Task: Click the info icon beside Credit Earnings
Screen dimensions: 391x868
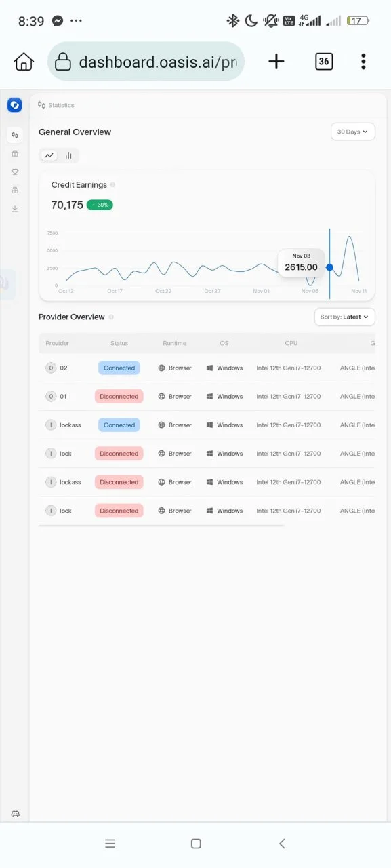Action: (x=112, y=184)
